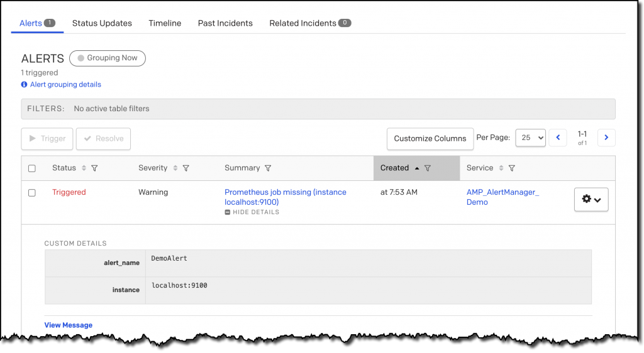Image resolution: width=644 pixels, height=353 pixels.
Task: Filter the Summary column
Action: coord(268,168)
